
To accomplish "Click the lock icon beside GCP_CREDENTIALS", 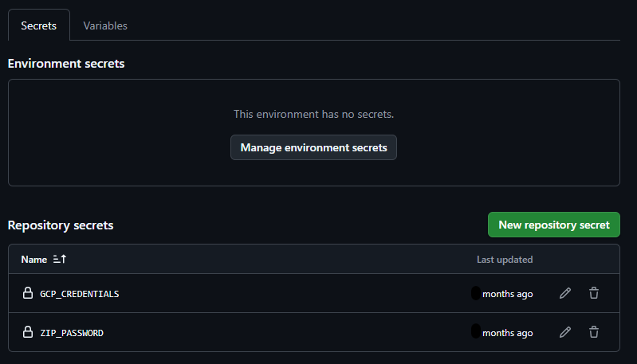I will [x=28, y=293].
